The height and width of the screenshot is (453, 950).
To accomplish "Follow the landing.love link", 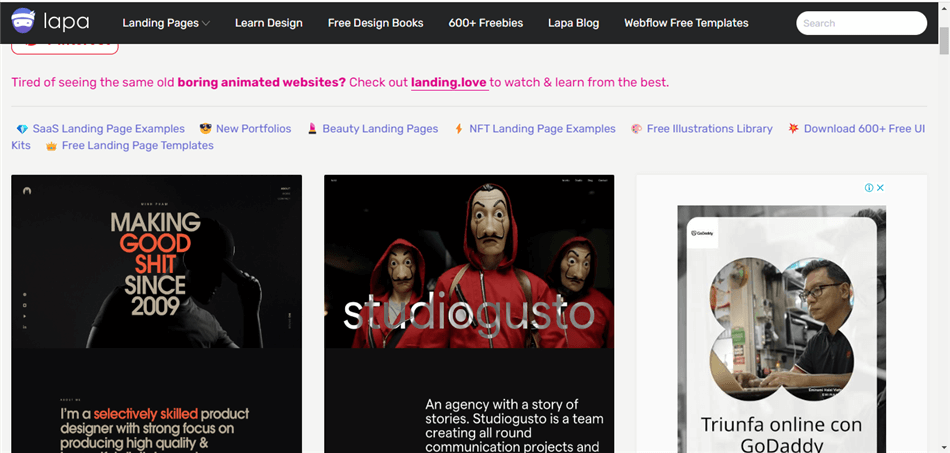I will (449, 82).
